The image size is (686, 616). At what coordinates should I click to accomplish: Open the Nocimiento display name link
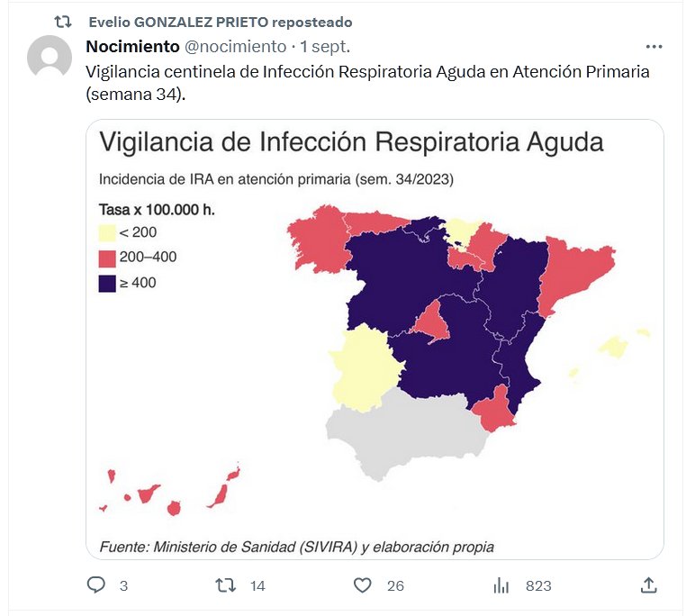coord(132,47)
